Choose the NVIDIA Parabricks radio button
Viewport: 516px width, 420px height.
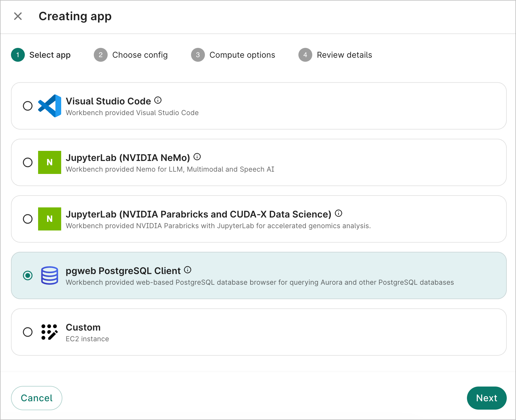[28, 219]
